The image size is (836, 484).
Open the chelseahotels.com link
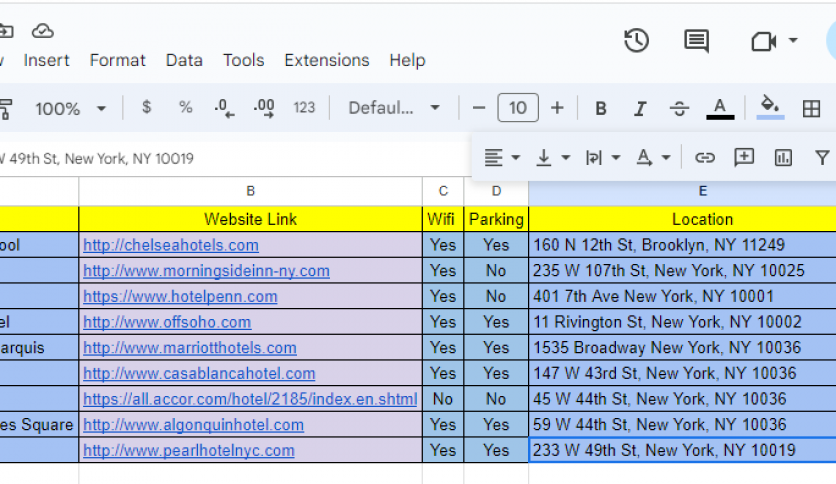(171, 245)
